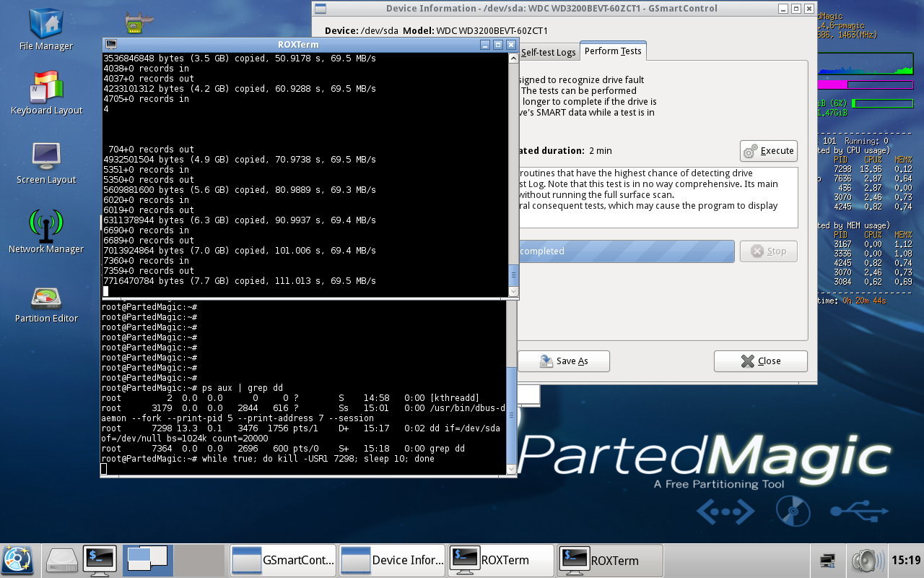The image size is (924, 578).
Task: Maximize the upper ROXTerm window
Action: [498, 45]
